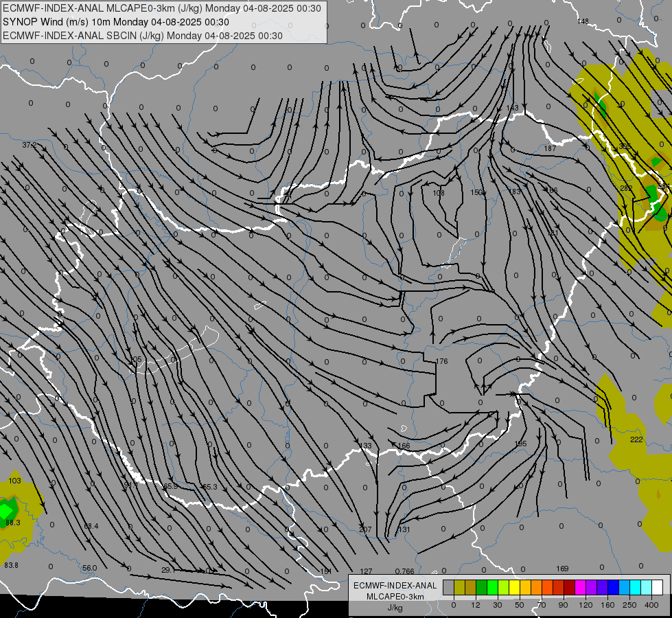
Task: Select the pure yellow legend swatch
Action: (x=515, y=587)
